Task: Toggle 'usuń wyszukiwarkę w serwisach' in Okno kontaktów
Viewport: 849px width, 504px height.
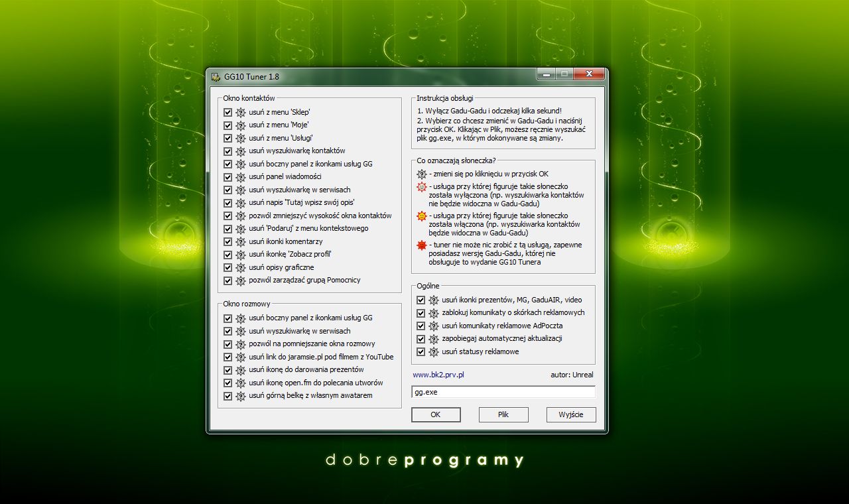Action: point(228,190)
